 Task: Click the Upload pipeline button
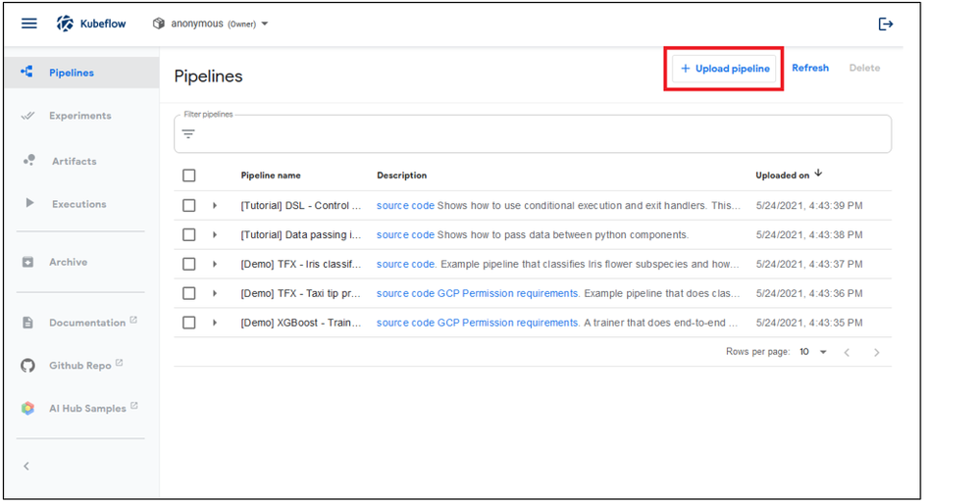click(725, 69)
